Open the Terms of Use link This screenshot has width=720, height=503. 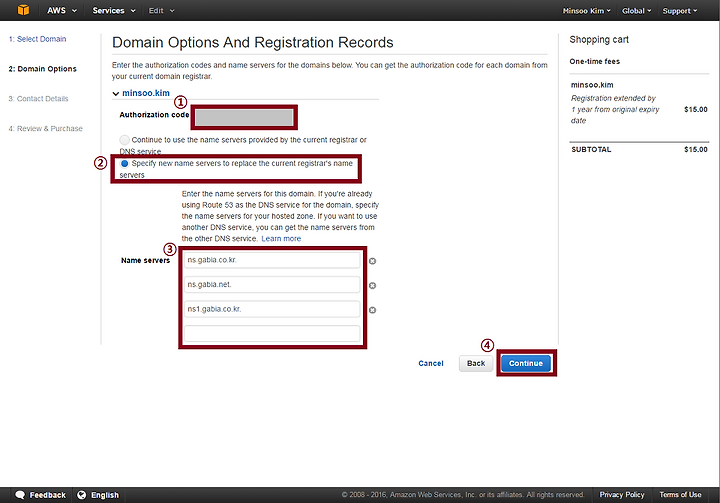pyautogui.click(x=680, y=495)
